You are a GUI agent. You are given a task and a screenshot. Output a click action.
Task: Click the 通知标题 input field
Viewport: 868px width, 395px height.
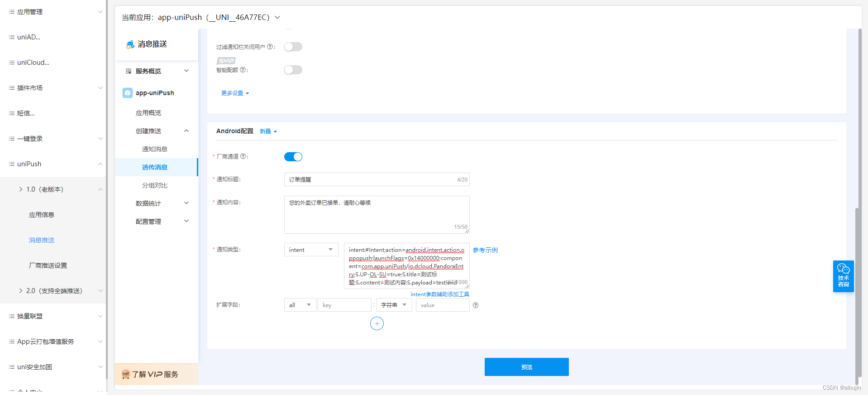[377, 179]
